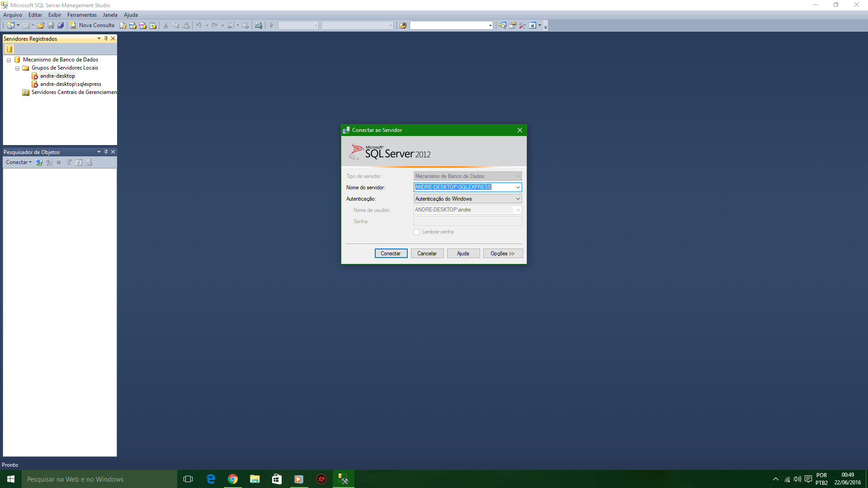The image size is (868, 488).
Task: Click the Save All toolbar icon
Action: [61, 25]
